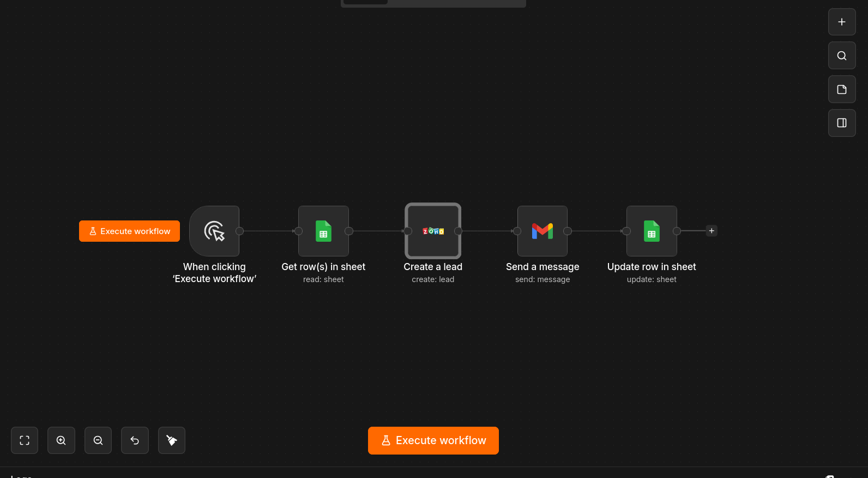868x478 pixels.
Task: Click the trigger node output connector
Action: (239, 231)
